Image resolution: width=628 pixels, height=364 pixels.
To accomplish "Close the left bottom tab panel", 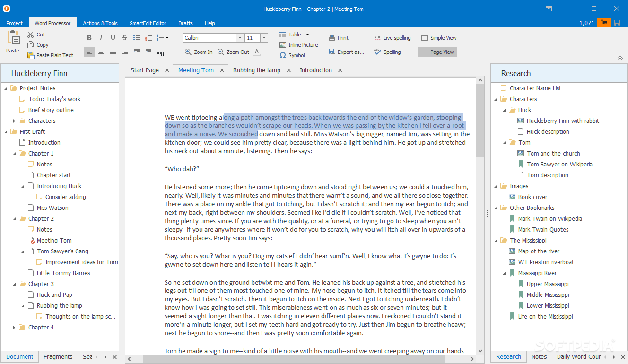I will tap(114, 357).
